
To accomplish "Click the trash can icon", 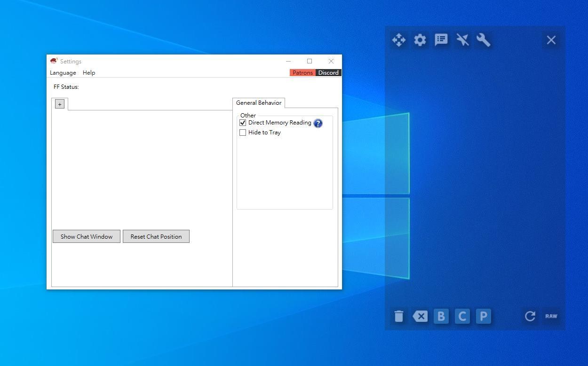I will point(398,316).
